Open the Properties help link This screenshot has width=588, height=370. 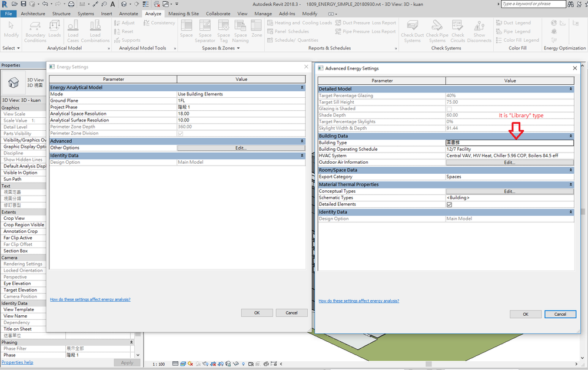coord(17,362)
